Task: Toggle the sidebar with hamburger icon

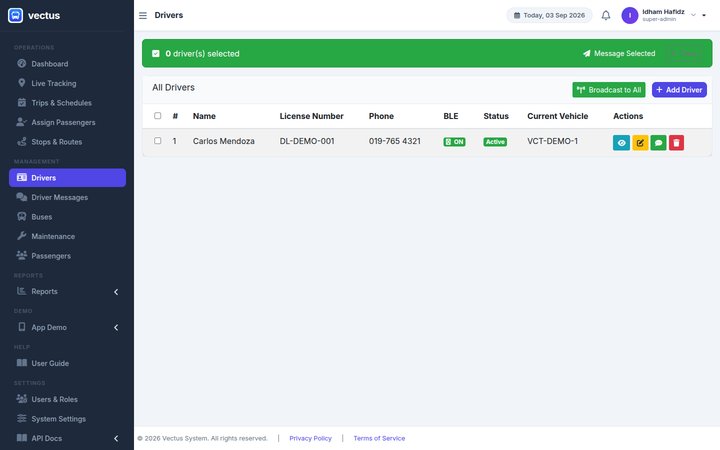Action: coord(143,16)
